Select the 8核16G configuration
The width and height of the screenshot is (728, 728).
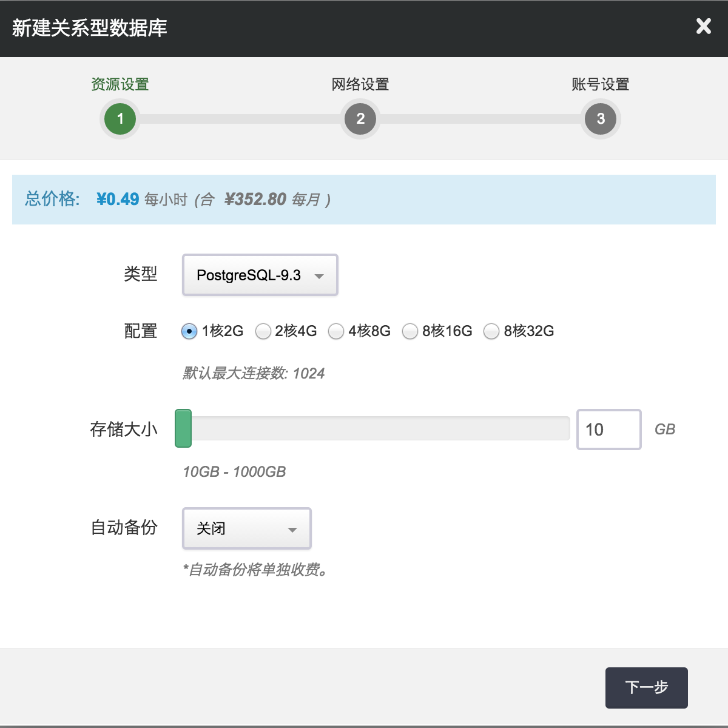coord(410,331)
